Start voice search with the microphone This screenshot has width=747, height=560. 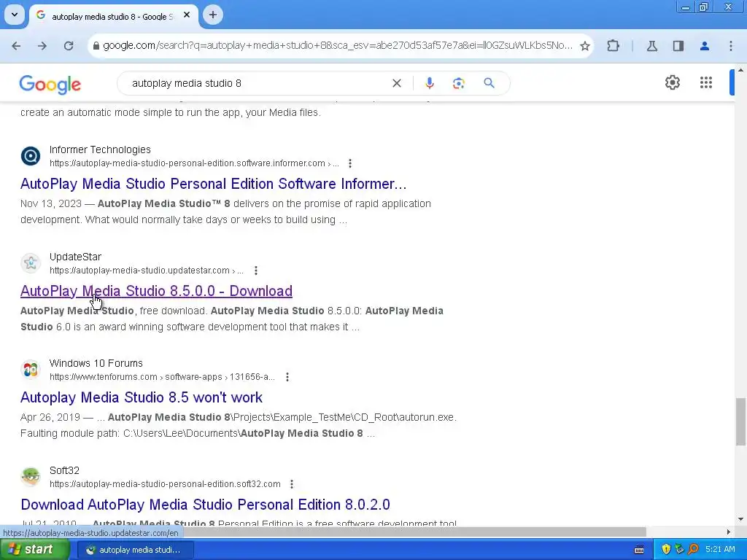click(x=429, y=83)
